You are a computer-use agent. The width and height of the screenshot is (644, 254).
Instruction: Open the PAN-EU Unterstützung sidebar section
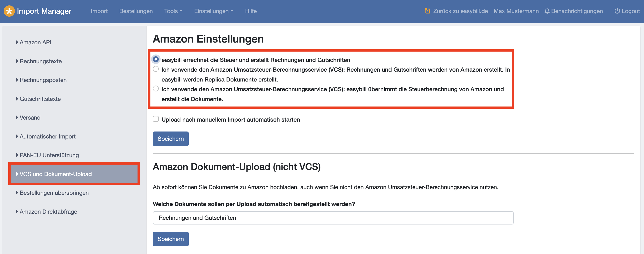[x=49, y=155]
